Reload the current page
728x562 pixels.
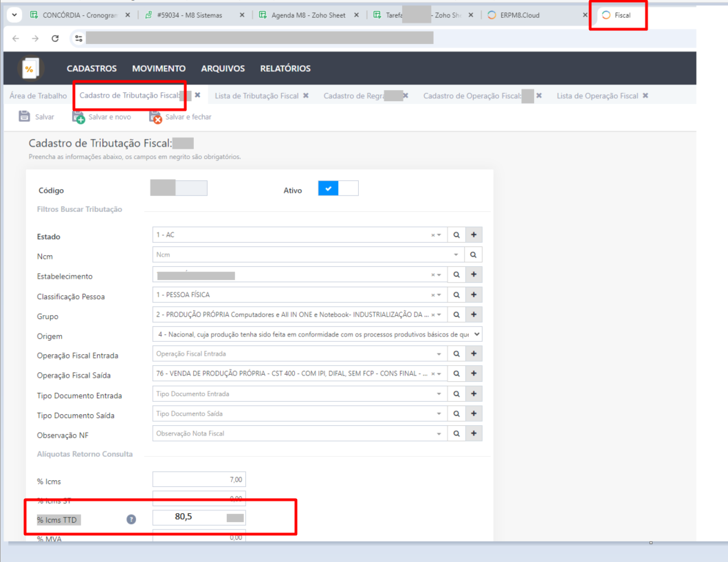coord(55,39)
